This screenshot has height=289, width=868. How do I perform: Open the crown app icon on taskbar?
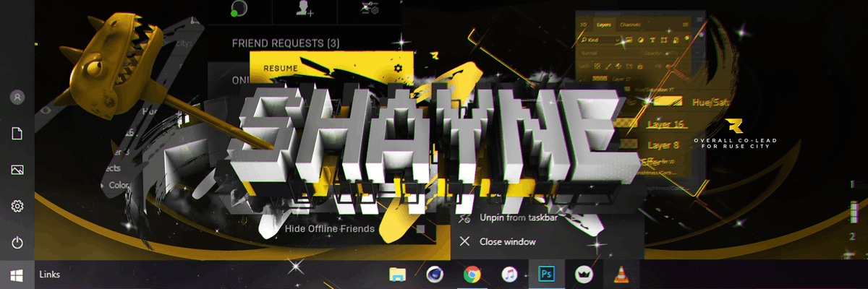583,275
